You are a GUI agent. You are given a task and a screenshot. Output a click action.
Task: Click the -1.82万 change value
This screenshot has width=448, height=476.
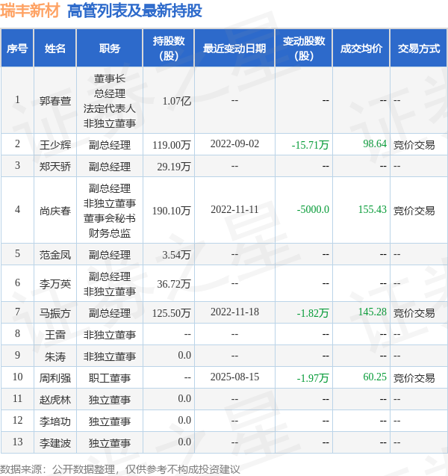313,312
